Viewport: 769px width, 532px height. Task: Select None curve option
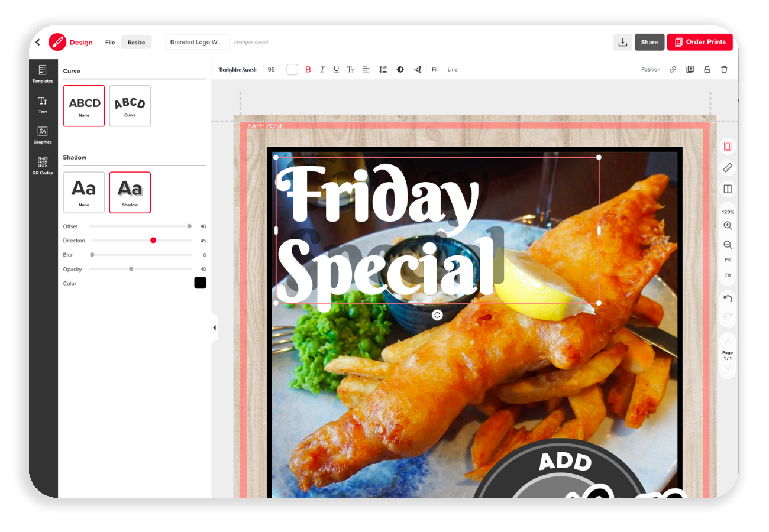pyautogui.click(x=84, y=106)
